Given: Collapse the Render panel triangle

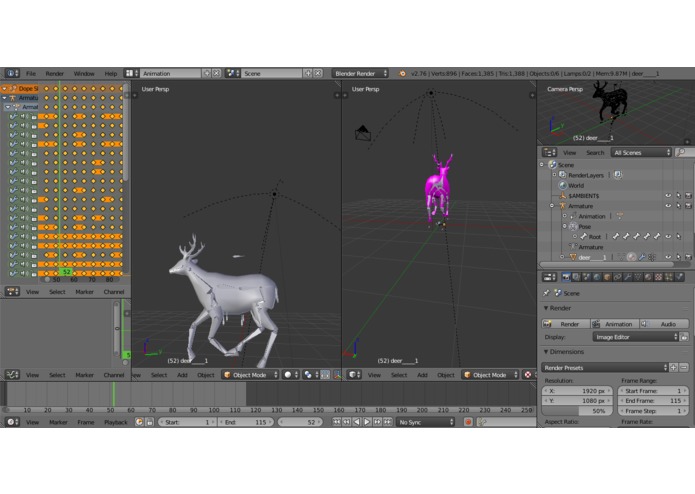Looking at the screenshot, I should click(x=546, y=308).
